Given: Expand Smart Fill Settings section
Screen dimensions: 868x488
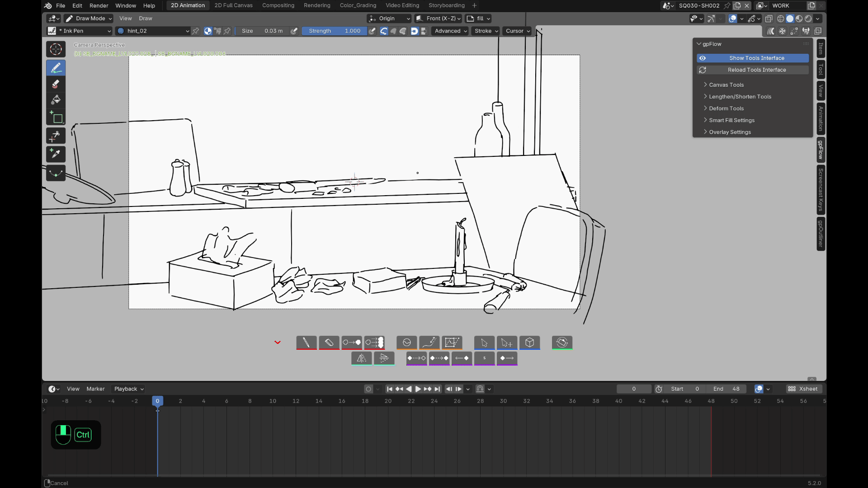Looking at the screenshot, I should coord(731,120).
